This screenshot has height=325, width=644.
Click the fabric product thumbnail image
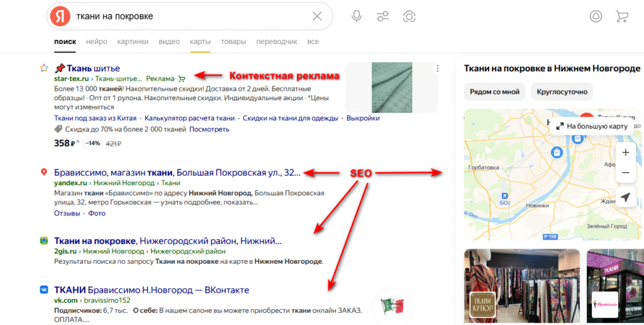click(392, 87)
